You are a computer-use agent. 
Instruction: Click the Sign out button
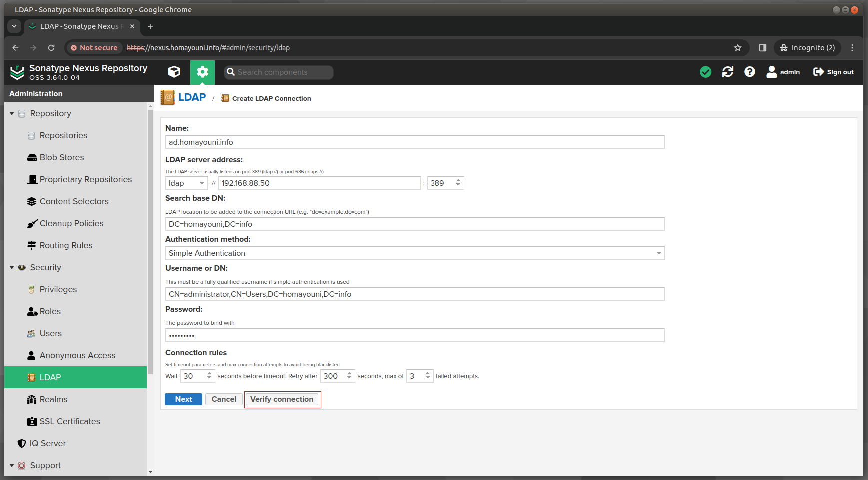(x=833, y=72)
